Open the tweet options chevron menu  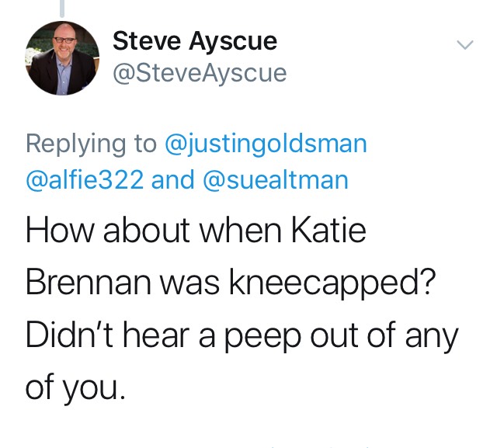(464, 45)
